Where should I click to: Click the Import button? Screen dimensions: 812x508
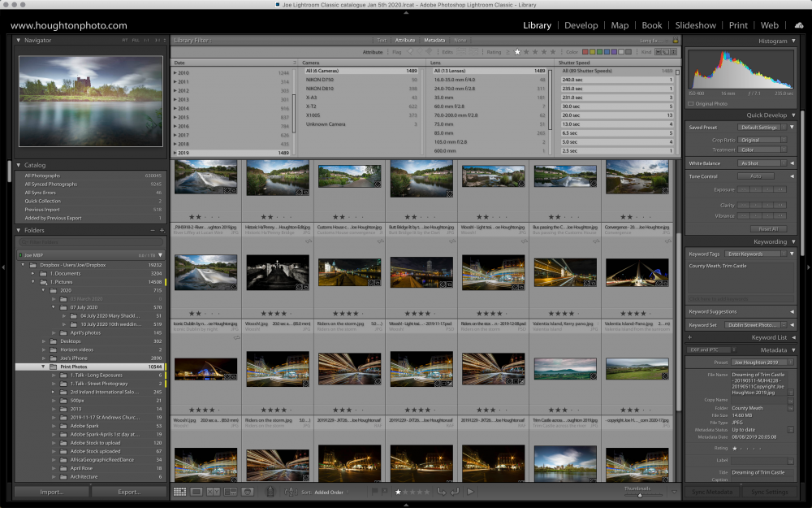(x=52, y=492)
